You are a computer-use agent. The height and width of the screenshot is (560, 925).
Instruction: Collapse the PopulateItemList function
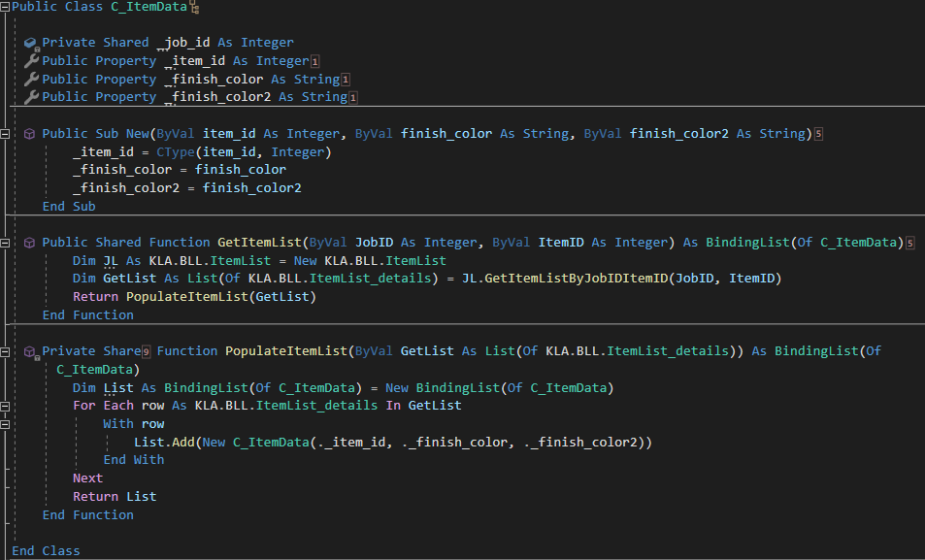pos(5,350)
